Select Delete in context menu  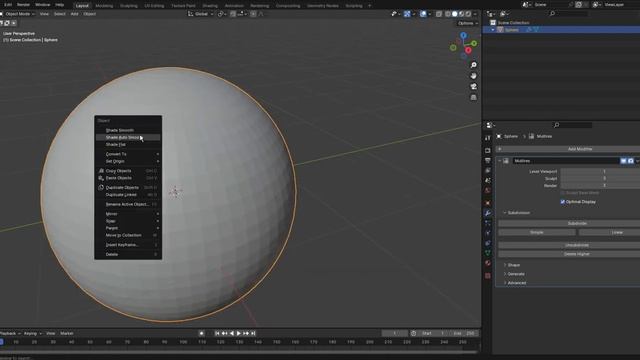click(x=128, y=254)
